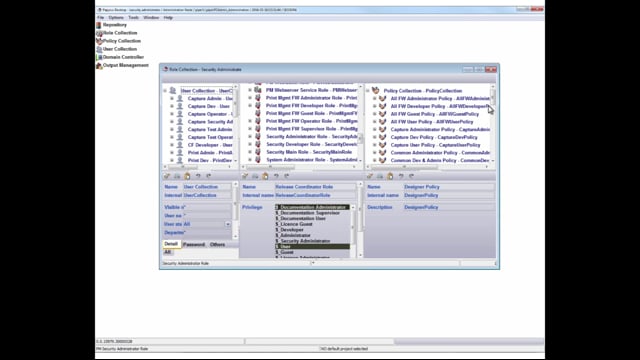Select the All FW User Policy row
This screenshot has height=360, width=640.
(432, 122)
